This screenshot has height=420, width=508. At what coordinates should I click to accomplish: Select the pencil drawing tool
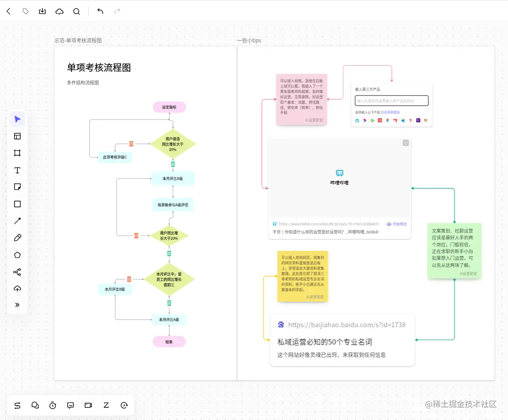(x=17, y=237)
